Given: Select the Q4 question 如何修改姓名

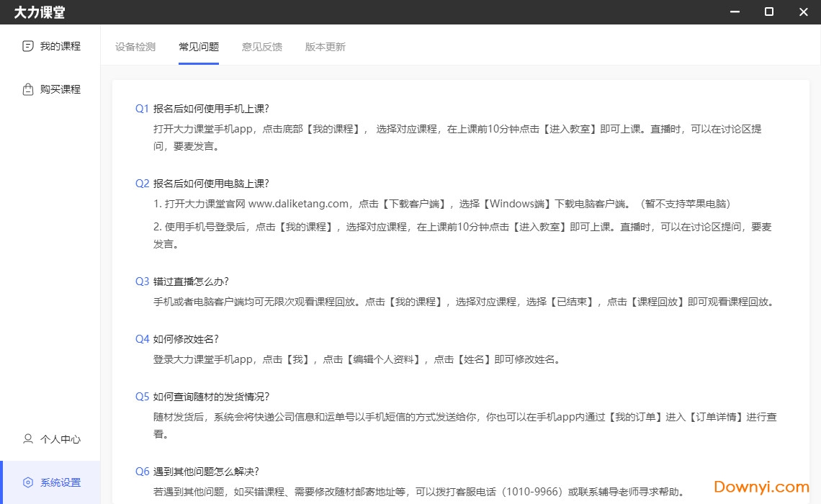Looking at the screenshot, I should point(185,339).
